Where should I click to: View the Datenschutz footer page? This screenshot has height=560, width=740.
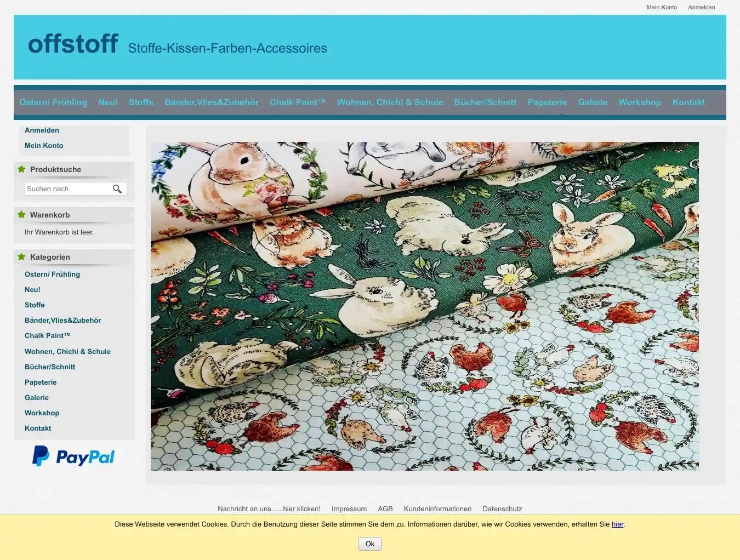click(x=502, y=509)
